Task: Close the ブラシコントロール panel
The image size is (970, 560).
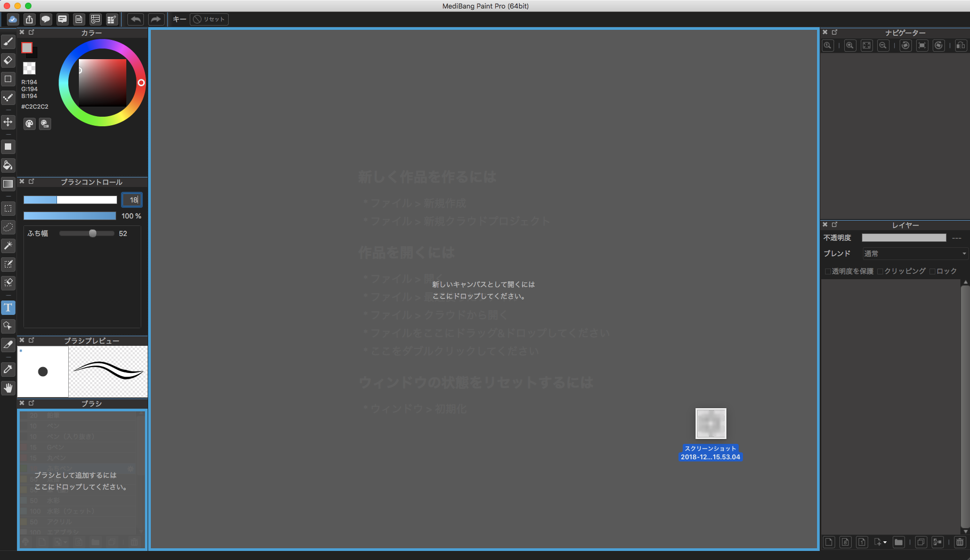Action: click(22, 182)
